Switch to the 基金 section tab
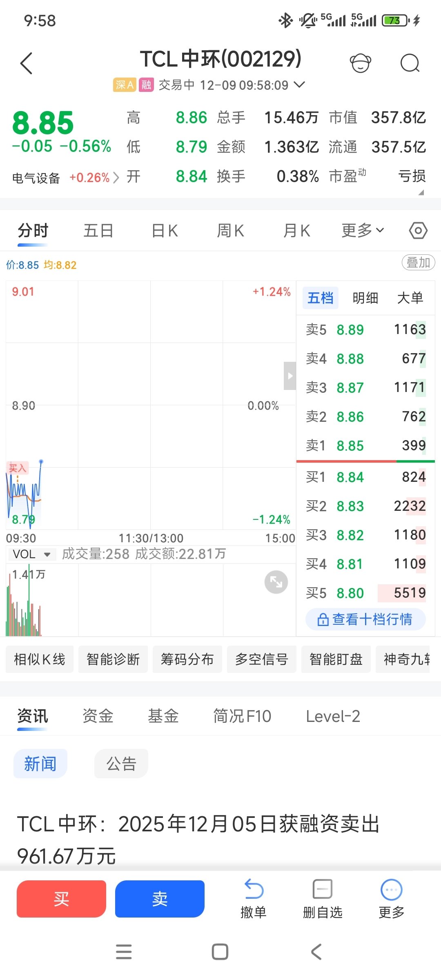Image resolution: width=441 pixels, height=980 pixels. click(163, 716)
